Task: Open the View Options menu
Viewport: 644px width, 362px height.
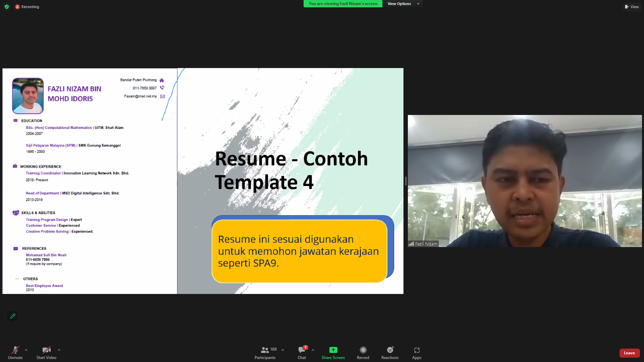Action: [x=403, y=4]
